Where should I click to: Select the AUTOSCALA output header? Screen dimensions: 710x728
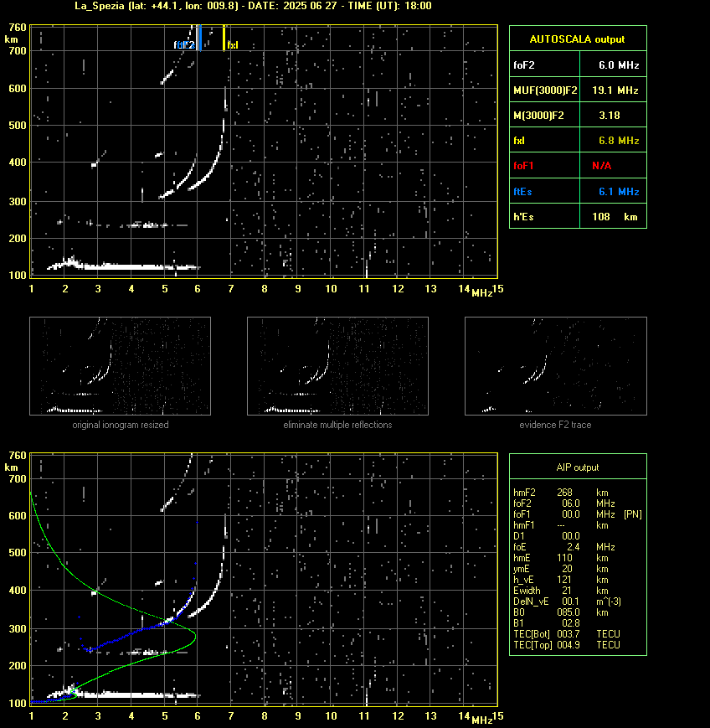pyautogui.click(x=577, y=39)
